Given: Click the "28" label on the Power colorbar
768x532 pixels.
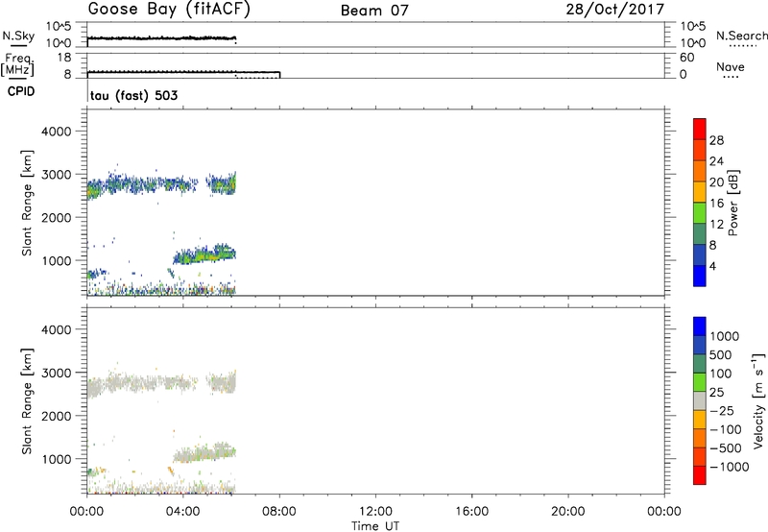Looking at the screenshot, I should pos(716,140).
